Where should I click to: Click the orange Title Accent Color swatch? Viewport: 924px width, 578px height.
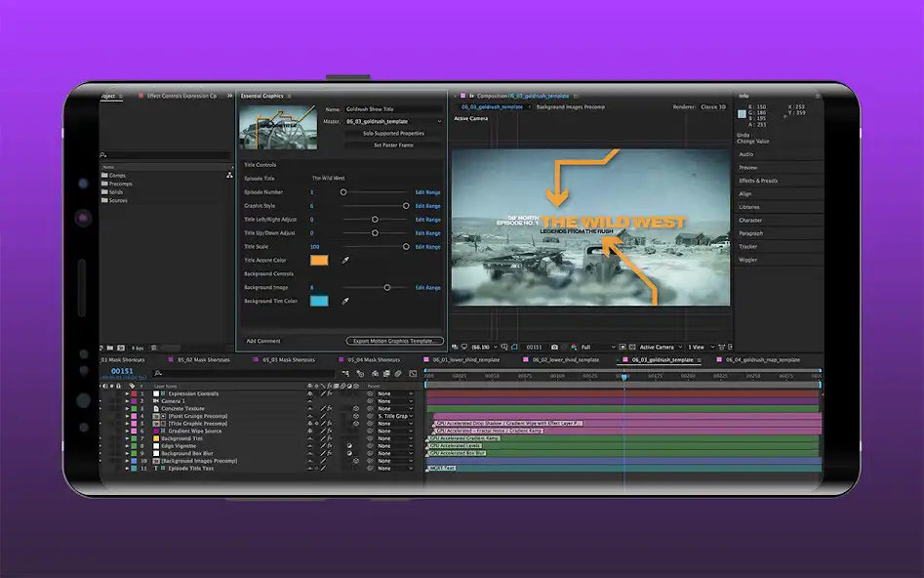[x=320, y=261]
